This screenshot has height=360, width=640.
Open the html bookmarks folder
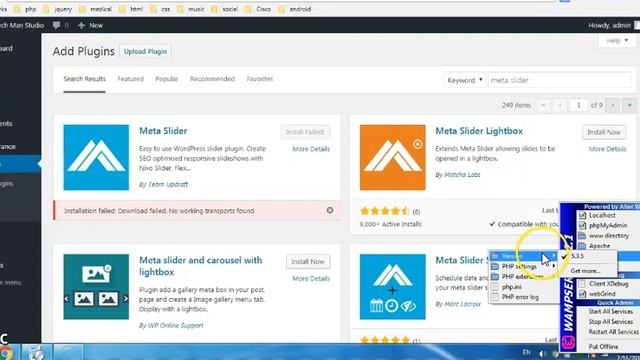[x=131, y=9]
